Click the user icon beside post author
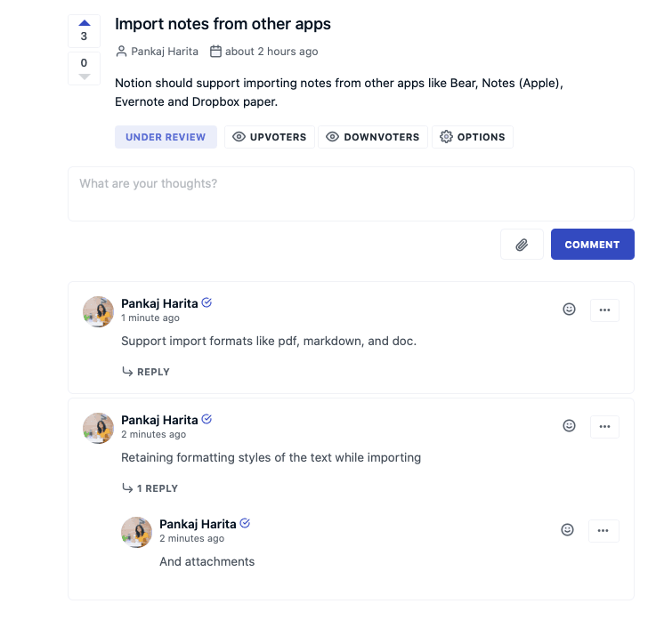This screenshot has width=656, height=644. [x=121, y=52]
